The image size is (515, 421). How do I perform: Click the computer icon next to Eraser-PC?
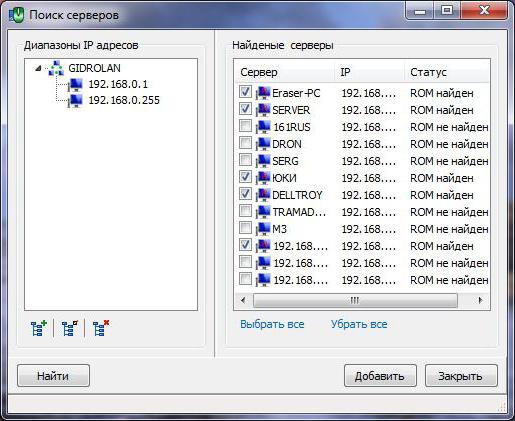pyautogui.click(x=263, y=93)
